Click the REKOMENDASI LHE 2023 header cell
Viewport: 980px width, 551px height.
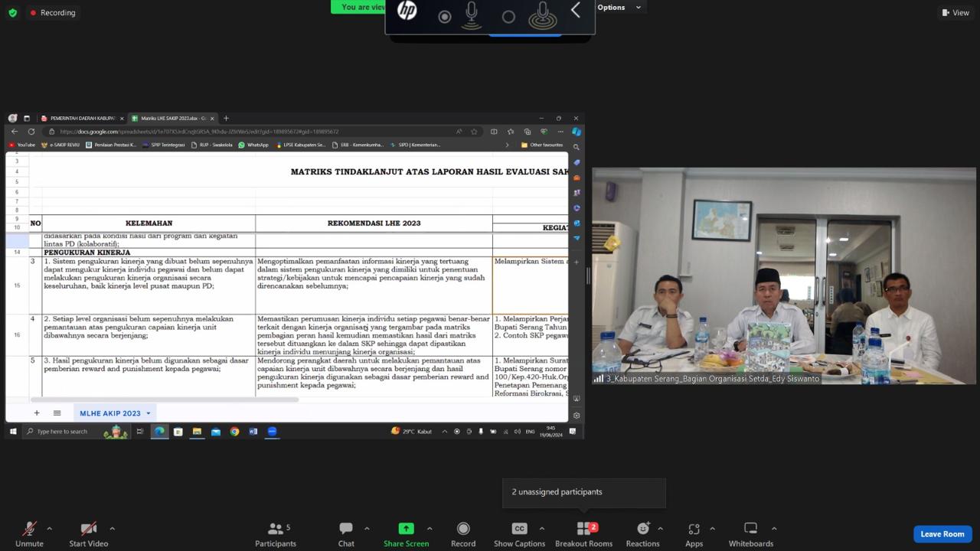pos(374,223)
